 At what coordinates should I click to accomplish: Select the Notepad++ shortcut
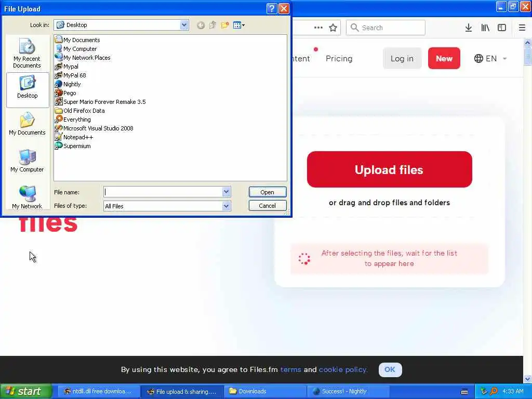coord(74,137)
